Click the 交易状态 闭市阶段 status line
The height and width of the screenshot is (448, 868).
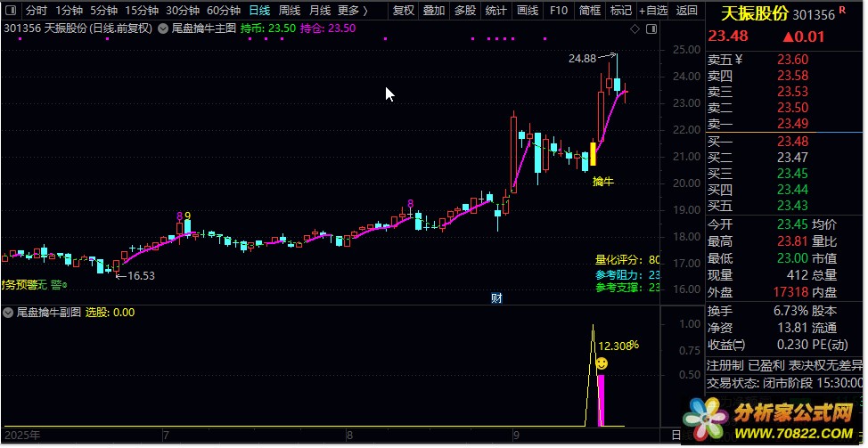pos(785,383)
